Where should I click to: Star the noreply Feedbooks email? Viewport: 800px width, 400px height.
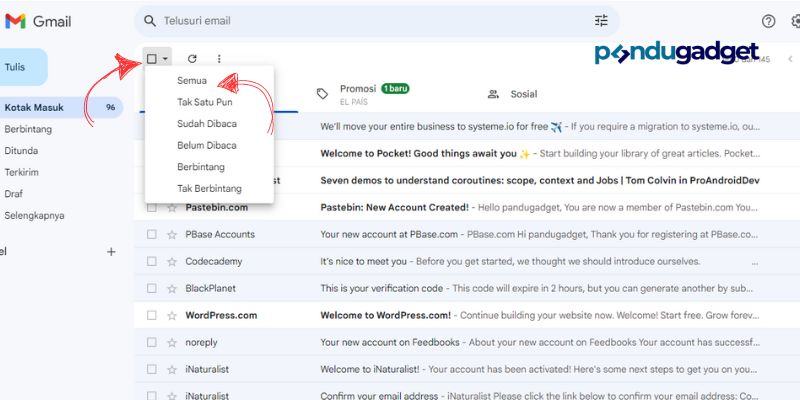coord(172,343)
